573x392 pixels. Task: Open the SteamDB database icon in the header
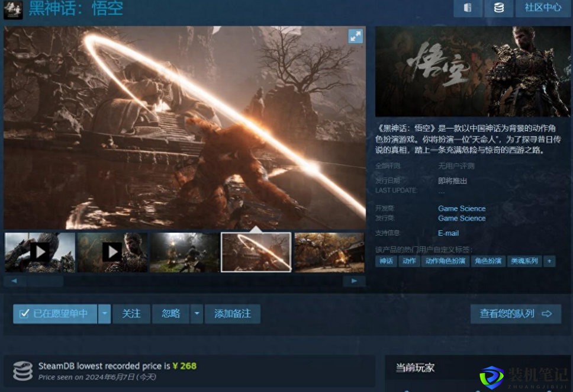[x=499, y=8]
